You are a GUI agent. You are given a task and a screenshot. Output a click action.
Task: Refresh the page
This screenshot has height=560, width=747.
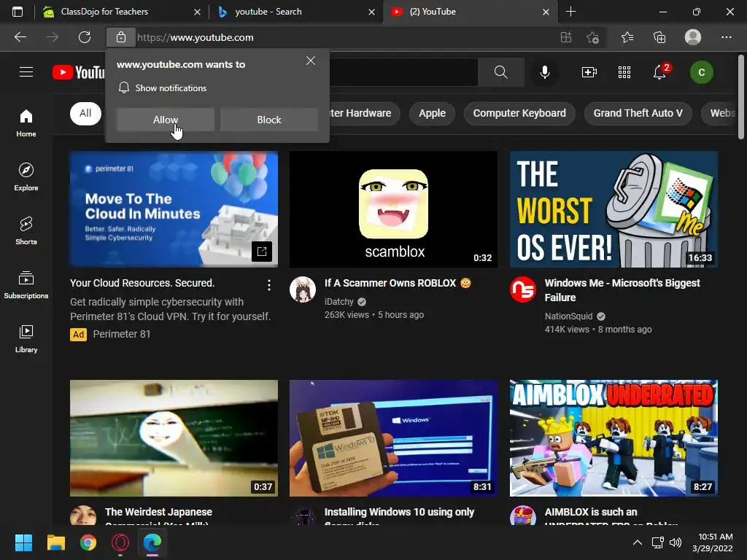85,37
